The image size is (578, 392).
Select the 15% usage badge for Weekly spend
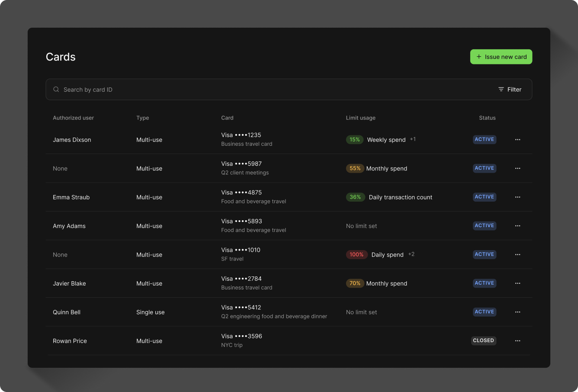pos(355,140)
